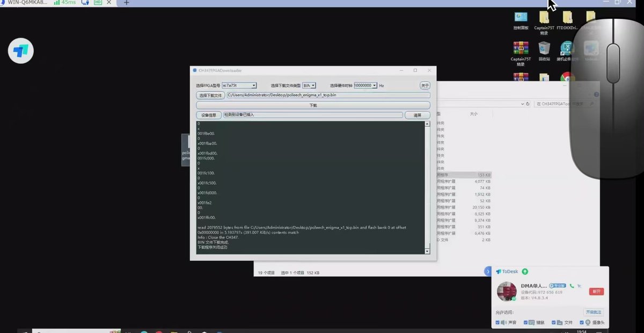This screenshot has height=333, width=644.
Task: Select the Explorer row sized 1,912 KB
Action: point(463,194)
